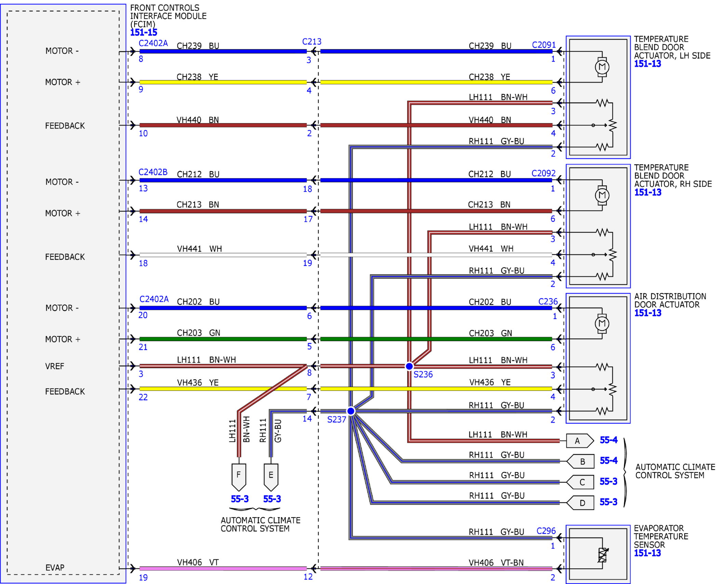The width and height of the screenshot is (728, 584).
Task: Open 151-13 link under Air Distribution Door Actuator
Action: coord(647,313)
